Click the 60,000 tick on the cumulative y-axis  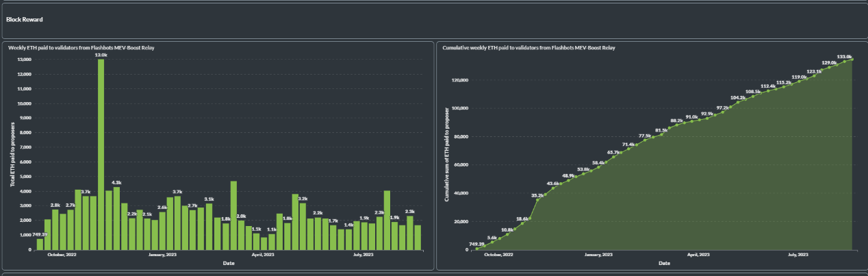[461, 164]
